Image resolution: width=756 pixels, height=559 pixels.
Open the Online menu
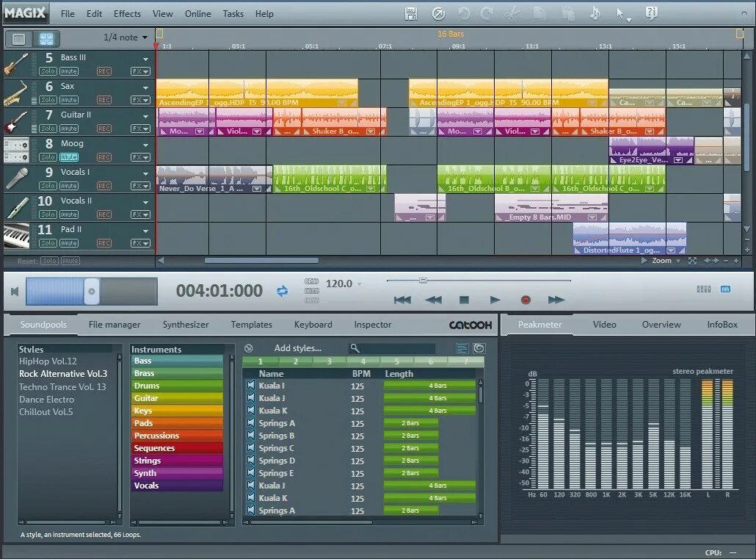coord(197,14)
